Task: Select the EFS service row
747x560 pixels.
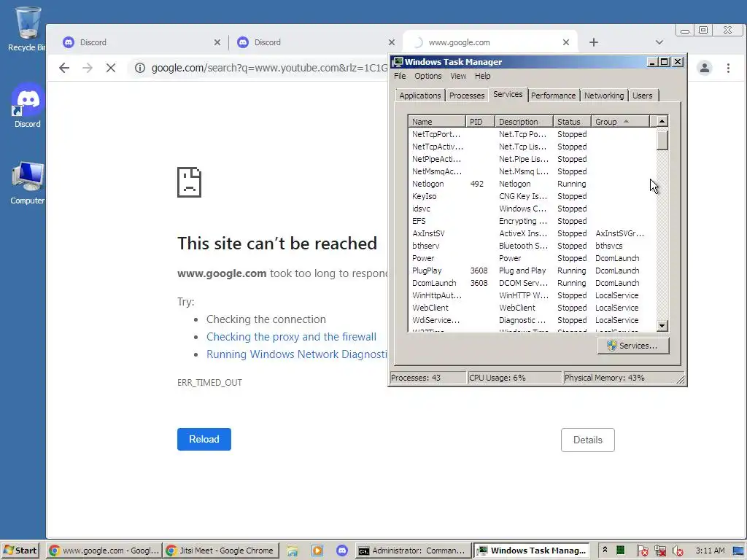Action: click(x=532, y=221)
